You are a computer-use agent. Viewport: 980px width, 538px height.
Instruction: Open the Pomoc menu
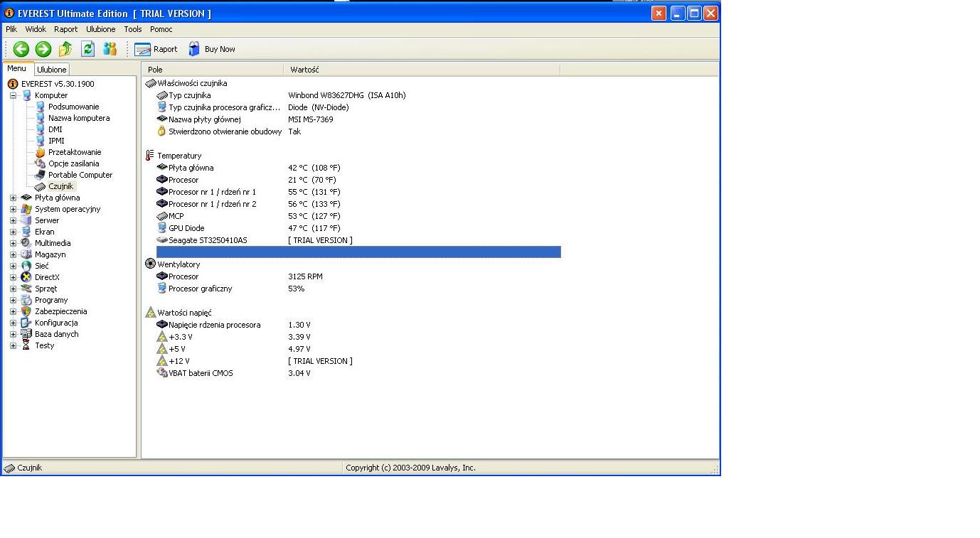tap(161, 29)
